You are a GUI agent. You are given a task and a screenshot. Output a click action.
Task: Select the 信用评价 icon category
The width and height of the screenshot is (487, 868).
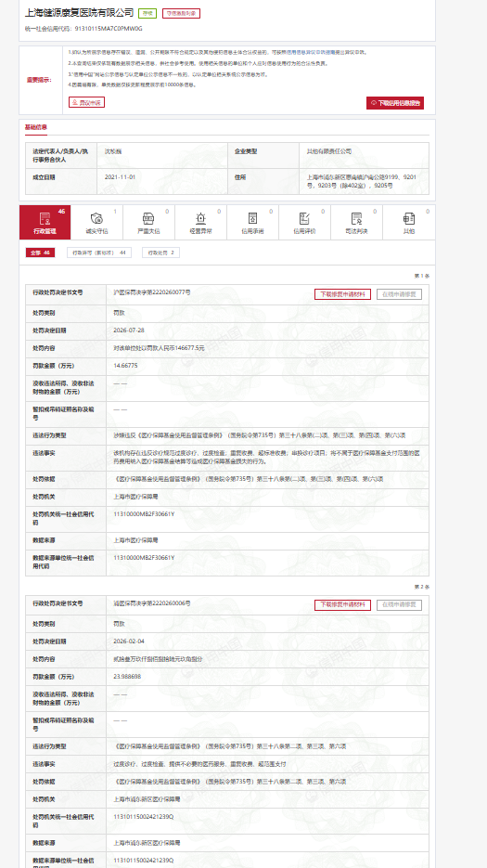point(304,223)
